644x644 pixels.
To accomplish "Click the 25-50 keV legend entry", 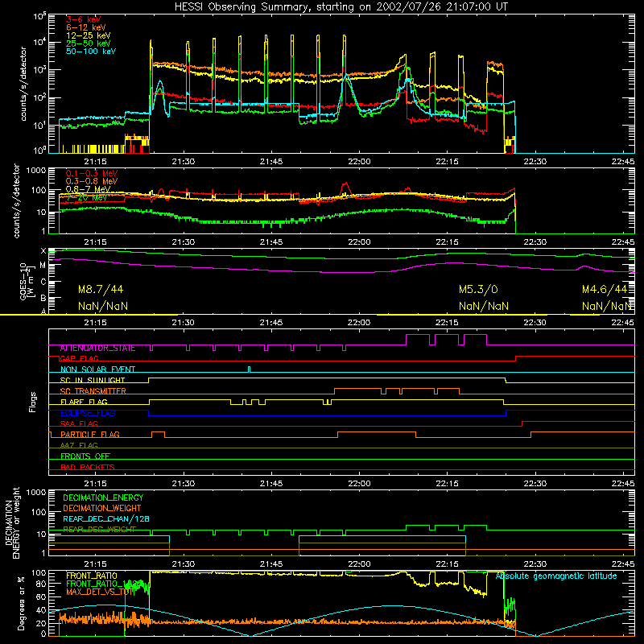I will (x=89, y=43).
